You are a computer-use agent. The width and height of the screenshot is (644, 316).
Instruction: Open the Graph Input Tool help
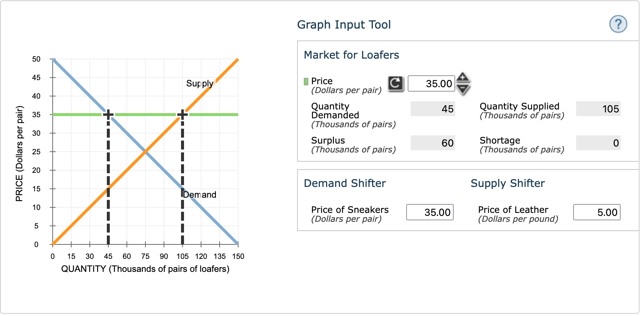[x=618, y=24]
